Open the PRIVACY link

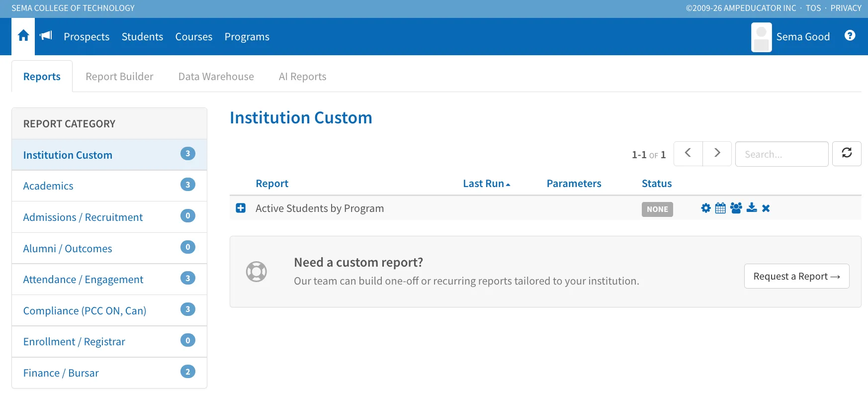coord(846,8)
